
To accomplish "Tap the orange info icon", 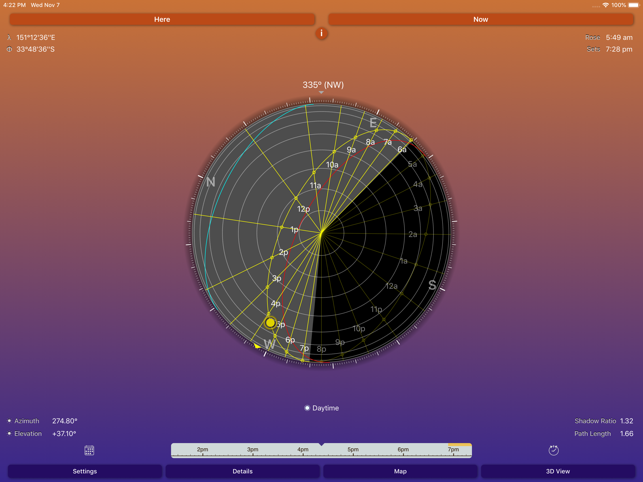I will point(321,33).
